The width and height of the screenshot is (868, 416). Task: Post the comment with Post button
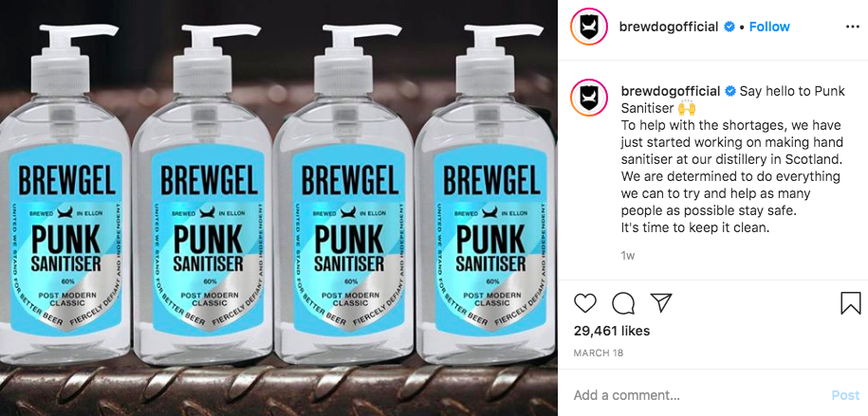[845, 395]
